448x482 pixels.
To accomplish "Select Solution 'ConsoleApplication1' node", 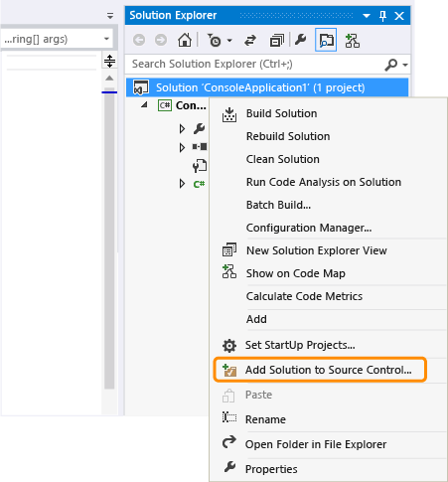I will click(267, 87).
